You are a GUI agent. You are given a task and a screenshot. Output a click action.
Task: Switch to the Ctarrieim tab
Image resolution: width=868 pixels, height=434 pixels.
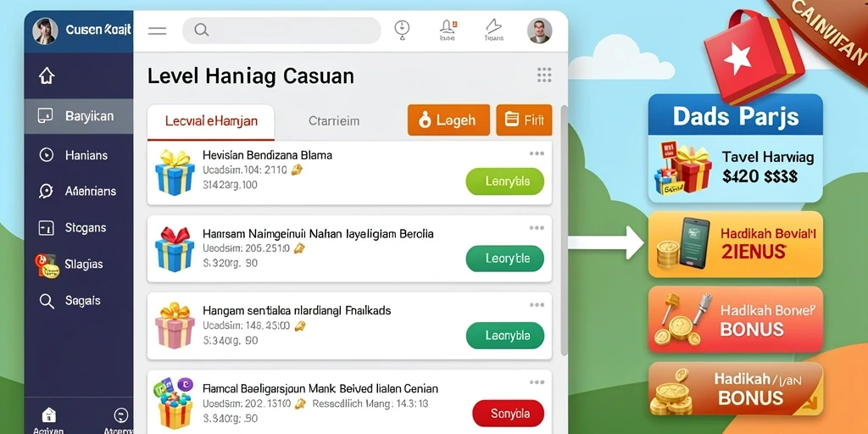coord(334,120)
